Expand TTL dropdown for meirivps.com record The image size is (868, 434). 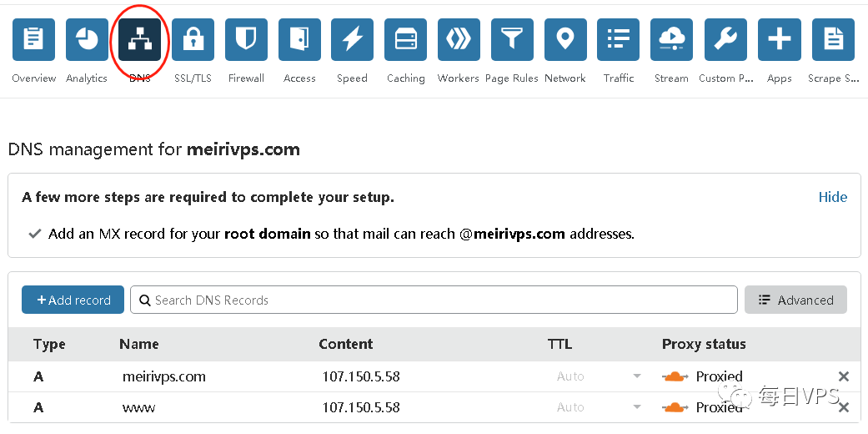pos(637,376)
